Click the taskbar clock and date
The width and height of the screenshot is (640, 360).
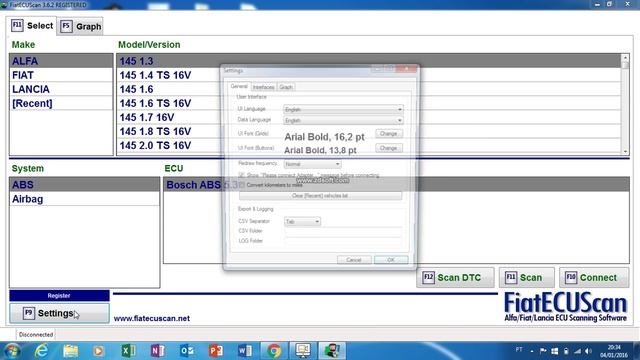(614, 351)
